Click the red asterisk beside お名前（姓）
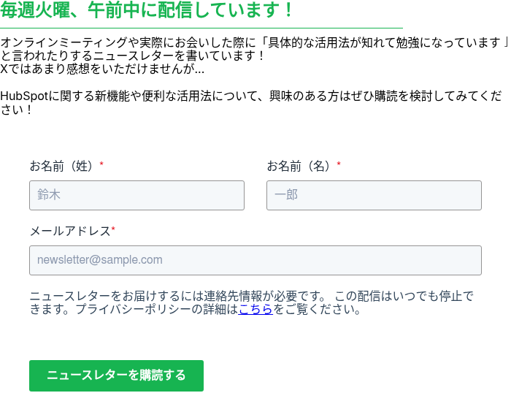This screenshot has width=511, height=420. click(101, 164)
